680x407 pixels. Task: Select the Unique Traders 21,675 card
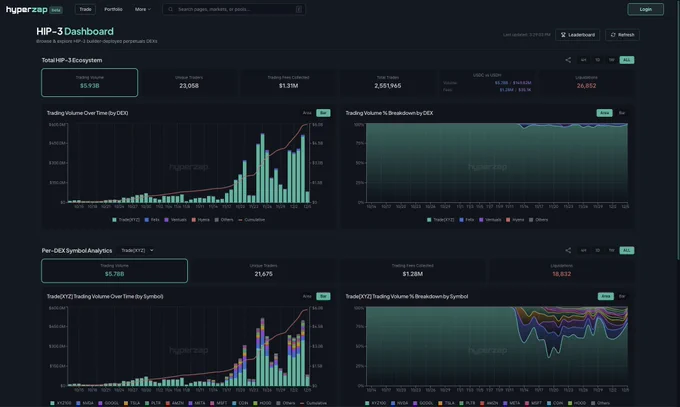click(x=264, y=271)
